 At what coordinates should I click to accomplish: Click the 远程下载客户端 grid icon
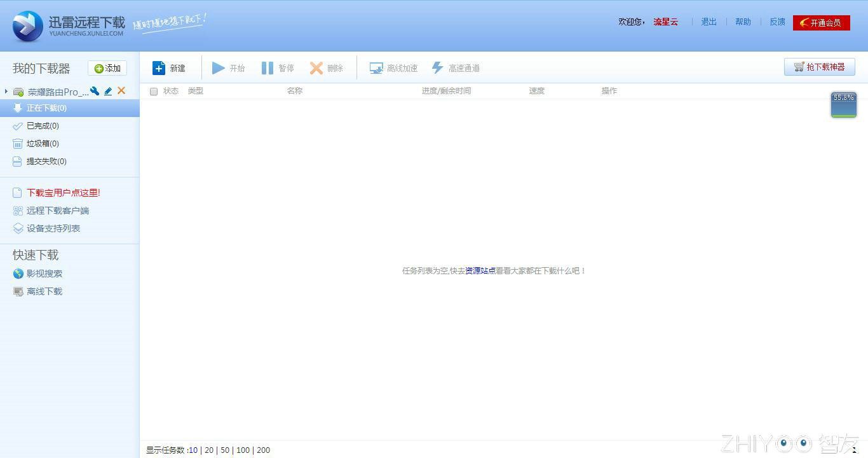(18, 211)
